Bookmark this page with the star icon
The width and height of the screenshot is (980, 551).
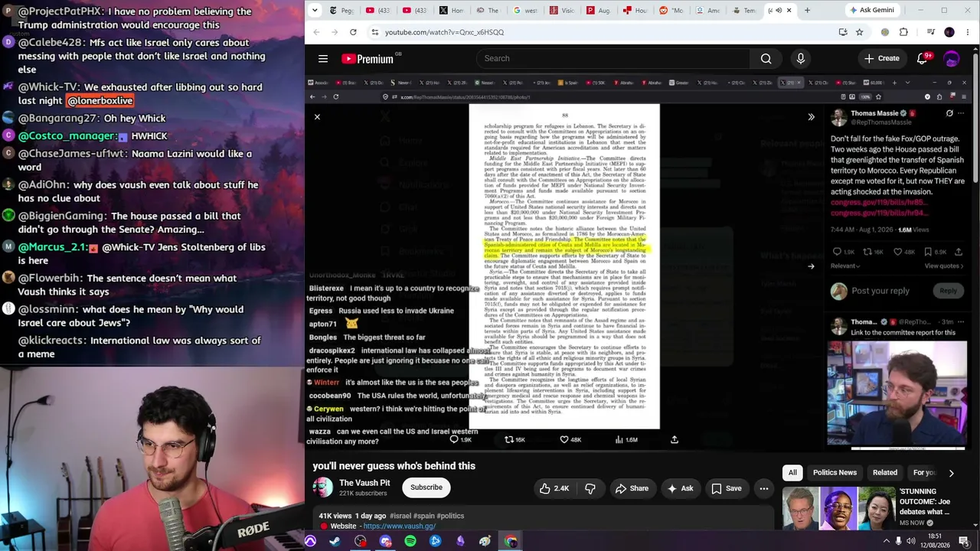[x=860, y=32]
